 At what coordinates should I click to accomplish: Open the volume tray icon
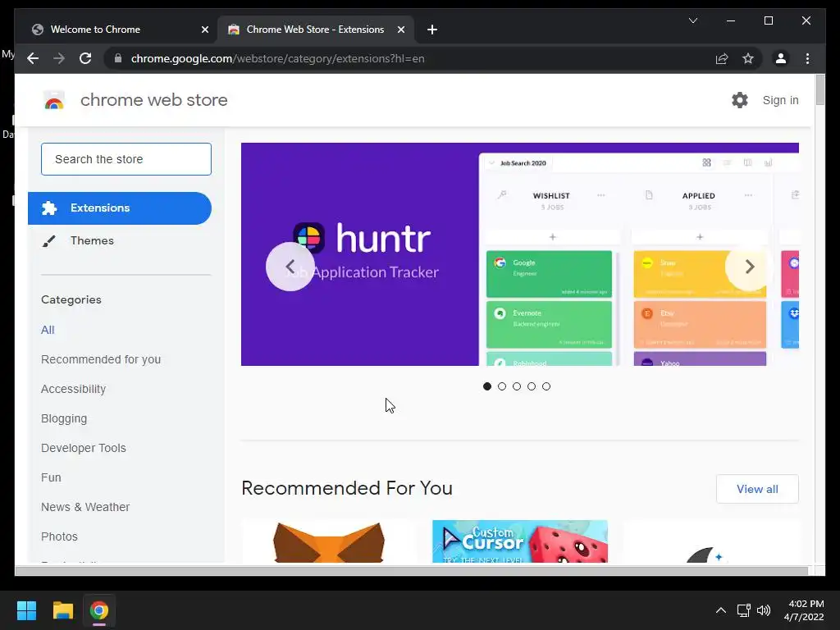pyautogui.click(x=764, y=610)
